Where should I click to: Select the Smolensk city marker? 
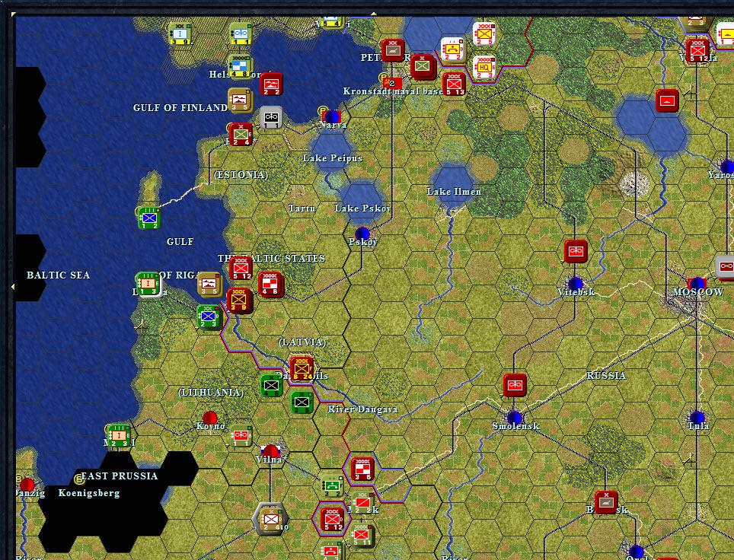515,418
